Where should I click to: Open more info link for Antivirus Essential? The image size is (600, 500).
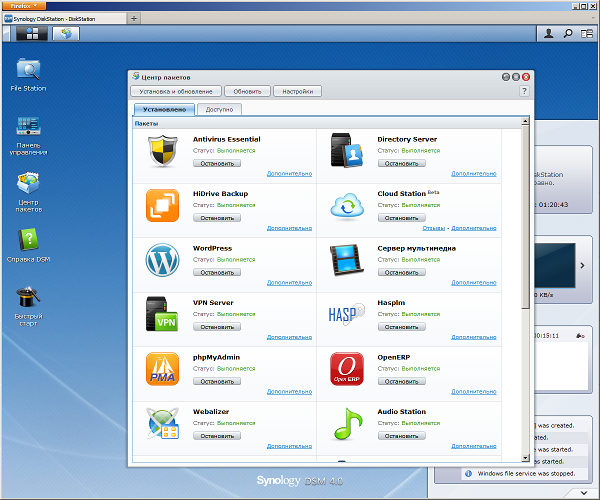click(x=289, y=174)
